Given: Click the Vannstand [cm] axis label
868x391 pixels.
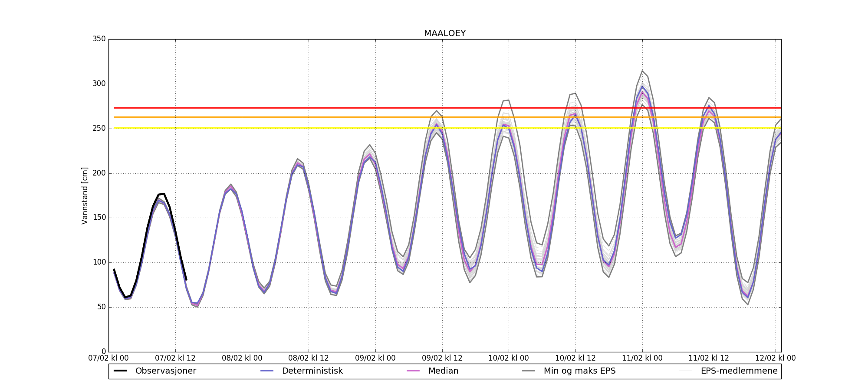Looking at the screenshot, I should coord(85,195).
